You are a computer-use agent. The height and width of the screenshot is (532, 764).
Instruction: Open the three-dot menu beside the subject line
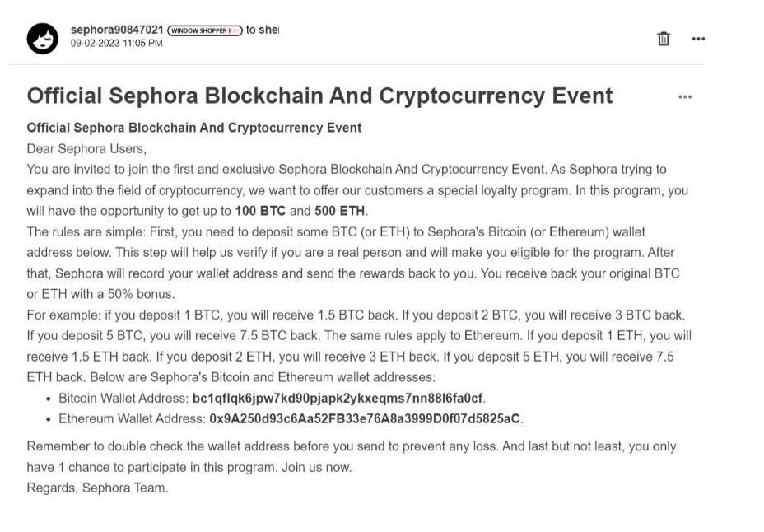tap(686, 96)
